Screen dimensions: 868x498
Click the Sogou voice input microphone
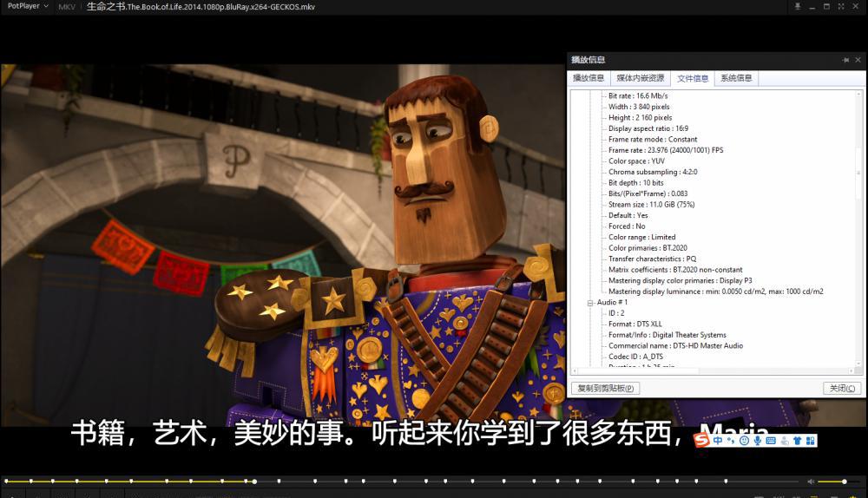757,441
